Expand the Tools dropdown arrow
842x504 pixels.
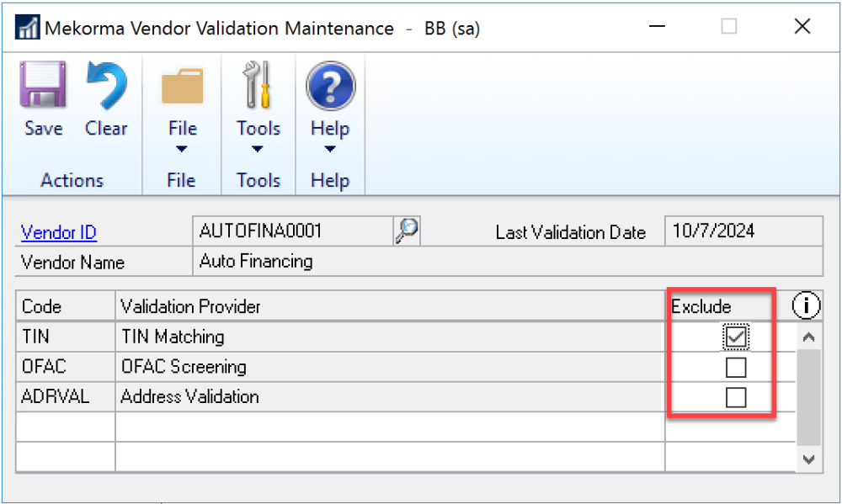[258, 150]
